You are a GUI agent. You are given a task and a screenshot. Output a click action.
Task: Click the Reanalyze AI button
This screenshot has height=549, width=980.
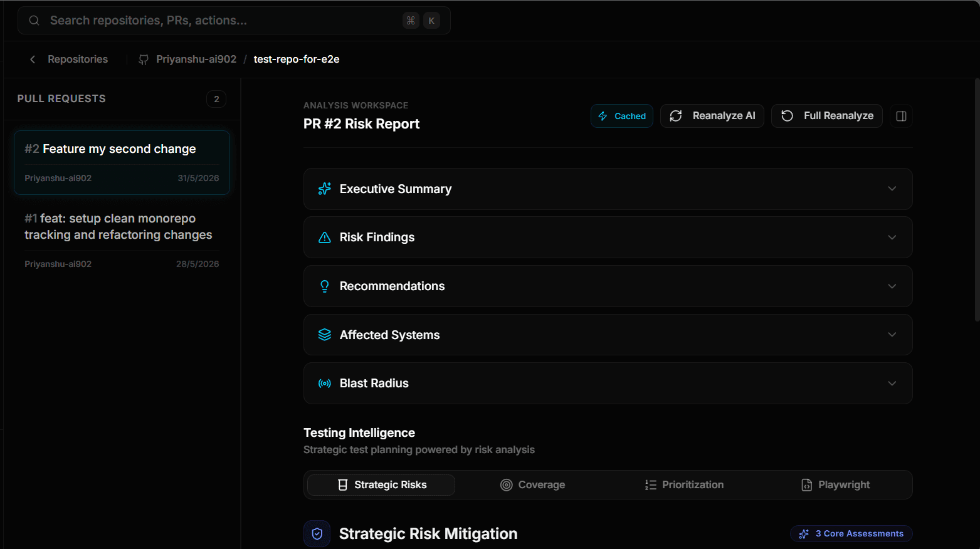[712, 116]
